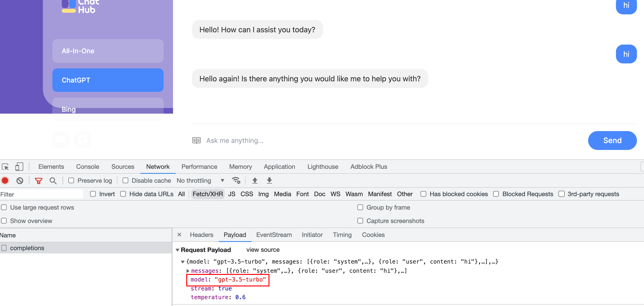The width and height of the screenshot is (644, 306).
Task: Open the Console tab
Action: coord(87,166)
